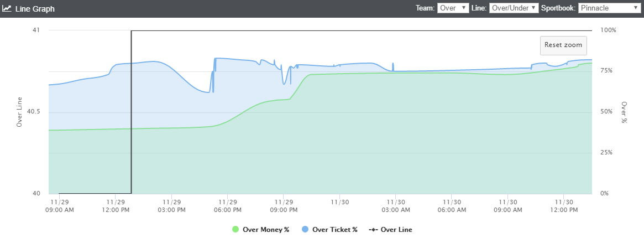Click the vertical Over Line axis title

click(19, 112)
